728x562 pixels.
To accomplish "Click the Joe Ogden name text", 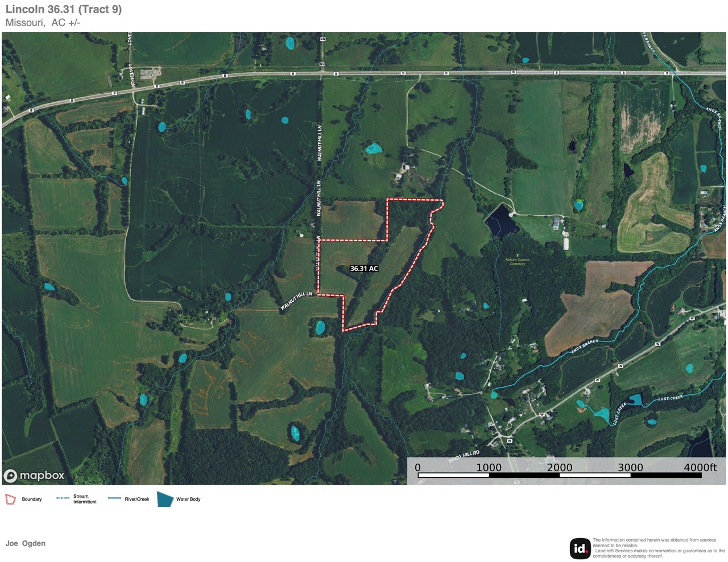I will (x=26, y=543).
